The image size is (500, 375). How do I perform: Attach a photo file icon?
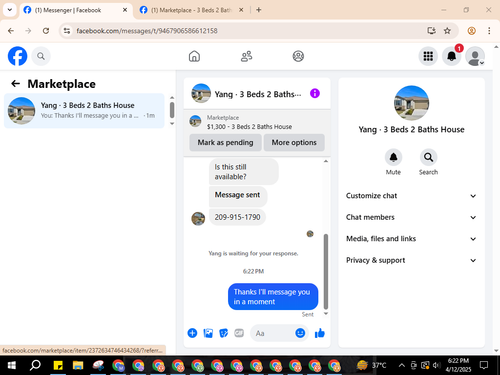click(208, 333)
